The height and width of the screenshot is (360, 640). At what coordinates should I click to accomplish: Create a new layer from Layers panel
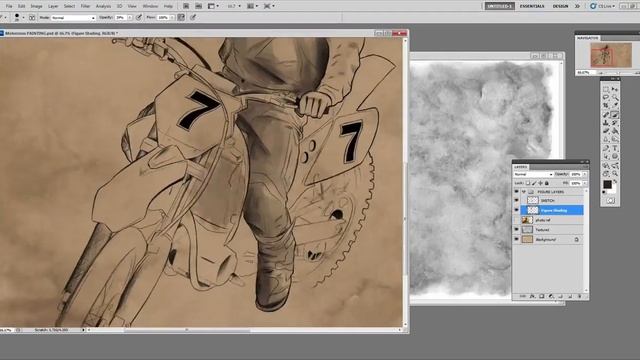tap(570, 296)
